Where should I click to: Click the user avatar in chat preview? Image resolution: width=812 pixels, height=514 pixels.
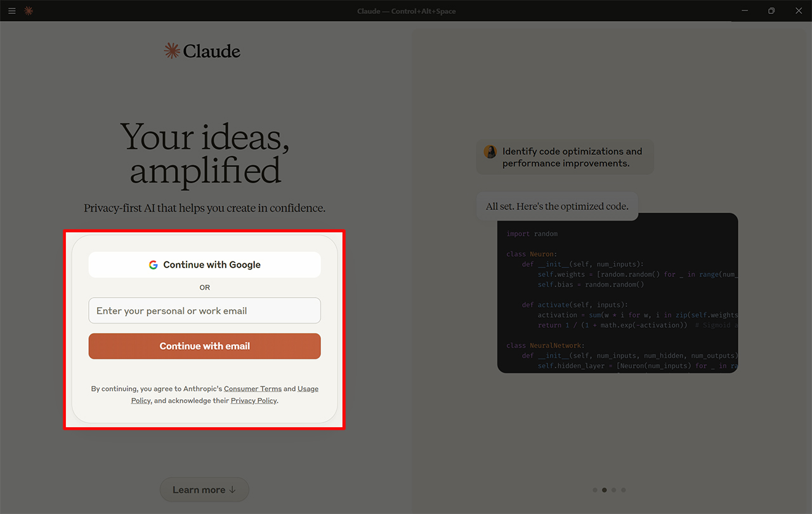pos(490,152)
